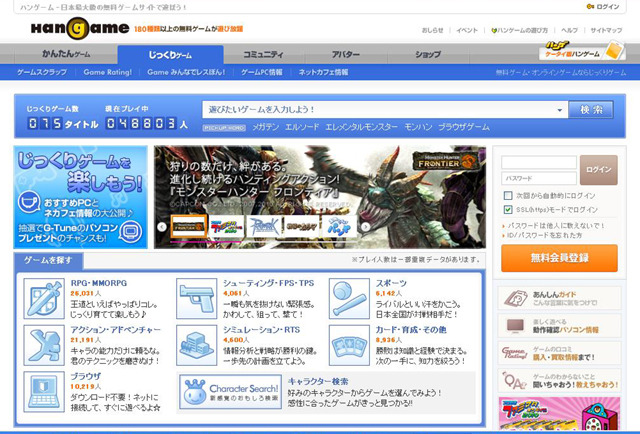Open the sports ball and bat icon
Viewport: 640px width, 434px height.
[x=349, y=298]
